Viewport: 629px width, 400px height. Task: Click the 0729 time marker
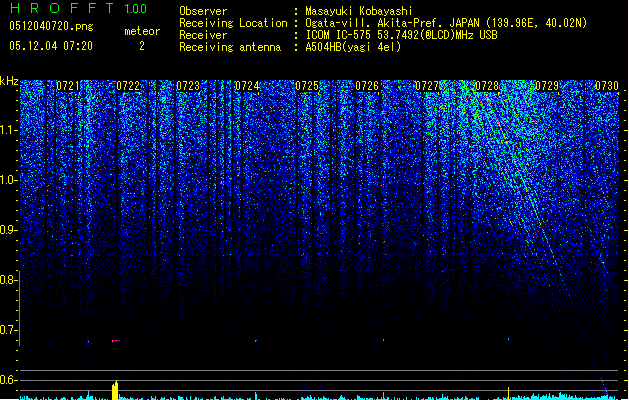click(x=547, y=86)
